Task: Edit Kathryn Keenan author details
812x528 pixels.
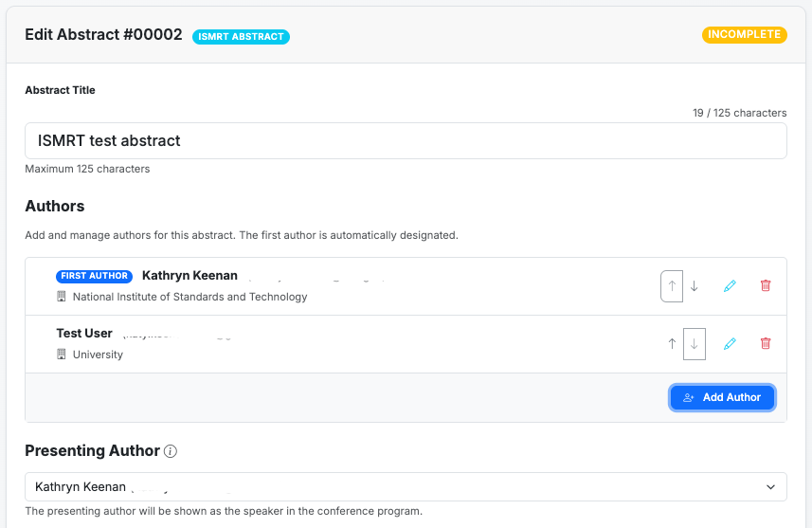Action: point(730,286)
